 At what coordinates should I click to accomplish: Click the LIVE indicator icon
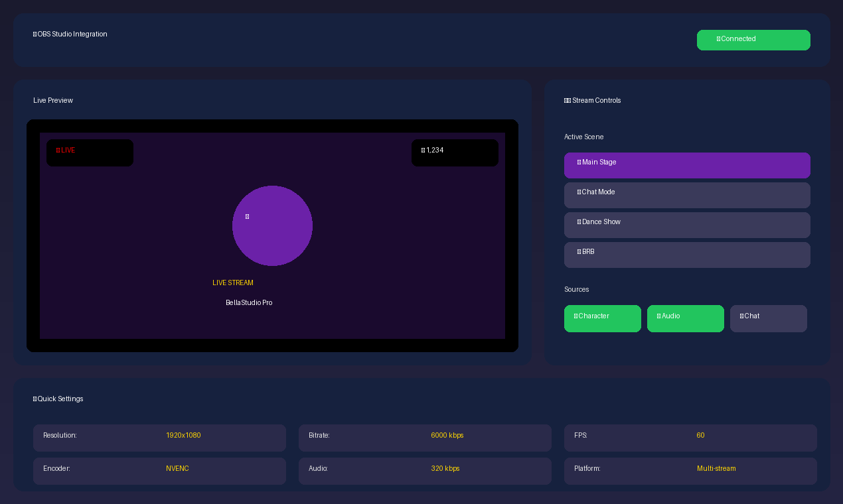tap(58, 150)
